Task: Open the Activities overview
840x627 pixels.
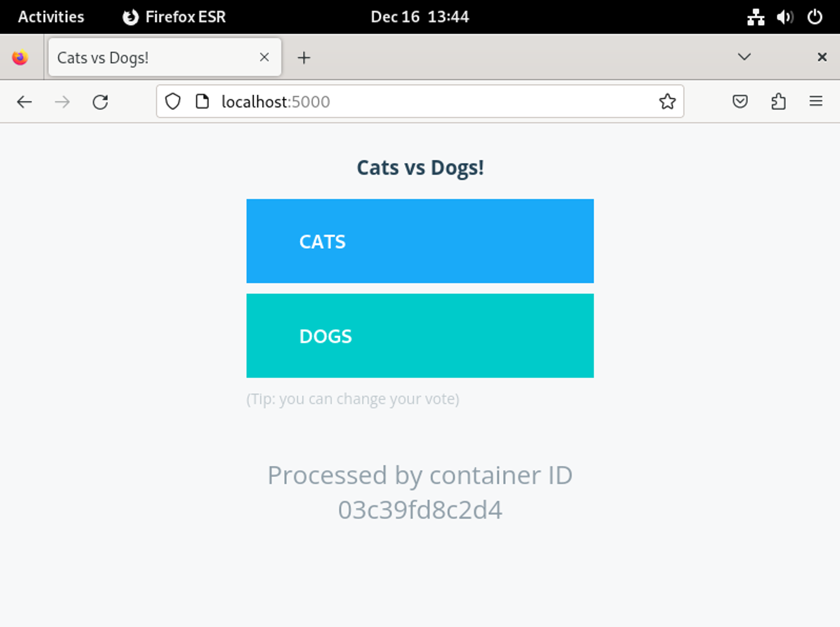Action: [x=50, y=16]
